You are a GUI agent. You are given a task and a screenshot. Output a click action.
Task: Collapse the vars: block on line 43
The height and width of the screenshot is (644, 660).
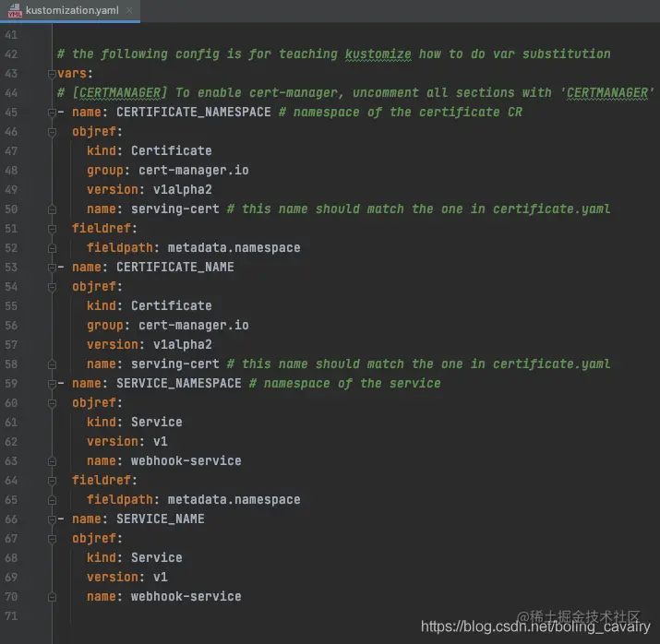[x=52, y=74]
